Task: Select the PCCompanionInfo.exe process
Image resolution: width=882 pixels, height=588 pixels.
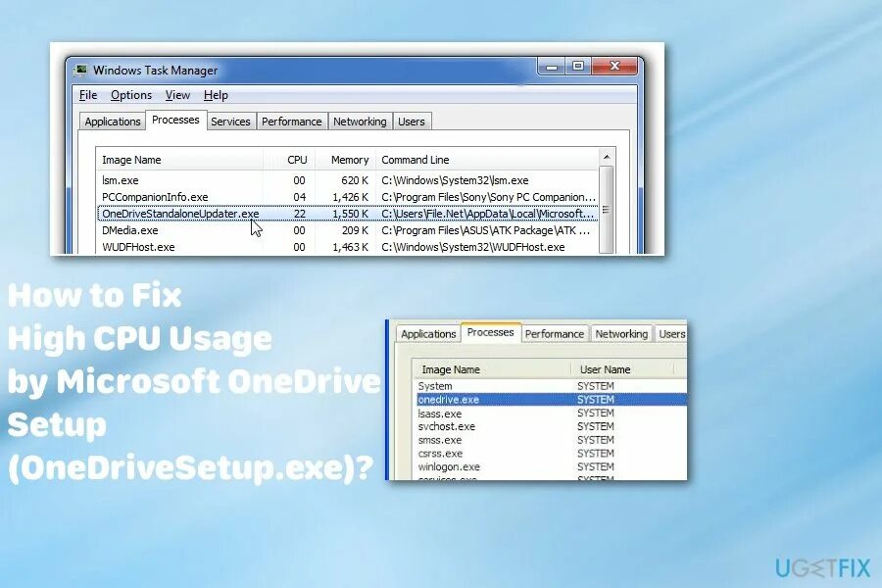Action: [x=347, y=198]
